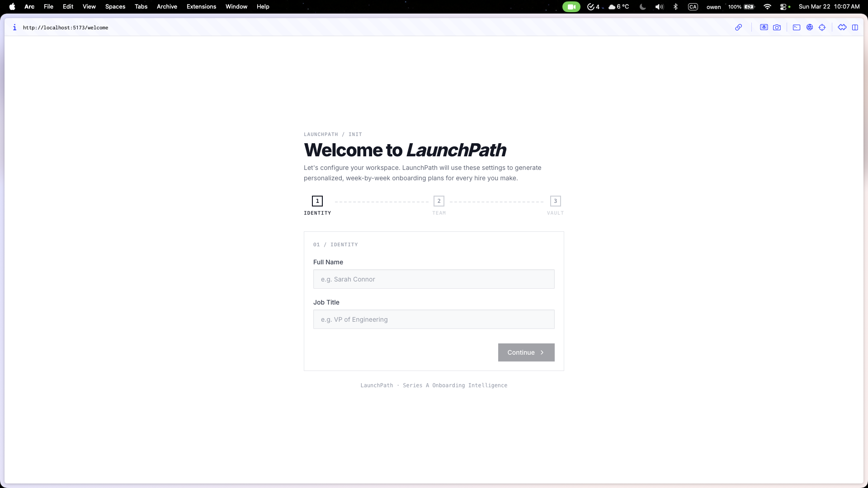Toggle the Focus moon icon in menu bar

click(642, 7)
